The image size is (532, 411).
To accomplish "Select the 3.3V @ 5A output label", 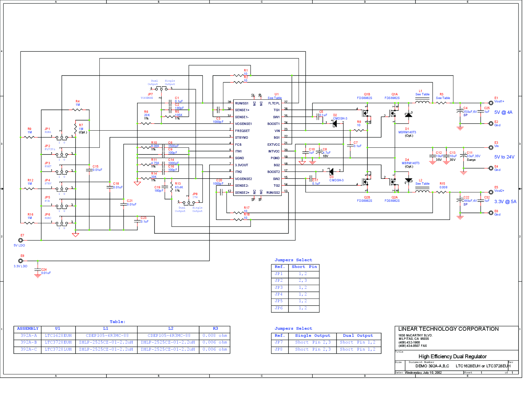I will (505, 201).
